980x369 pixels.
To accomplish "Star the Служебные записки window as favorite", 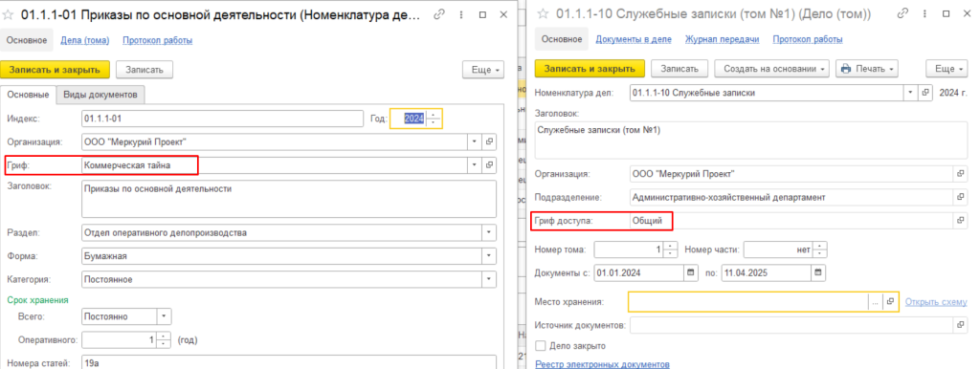I will click(544, 13).
